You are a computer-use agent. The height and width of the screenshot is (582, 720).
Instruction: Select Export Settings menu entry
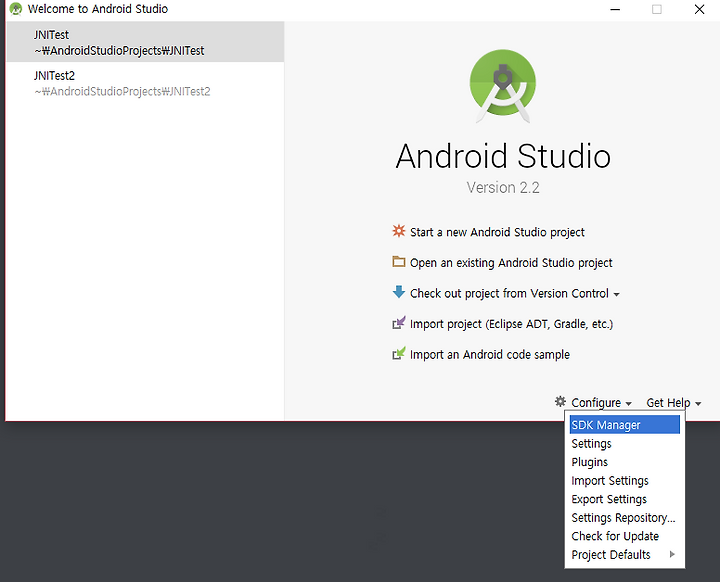(624, 499)
